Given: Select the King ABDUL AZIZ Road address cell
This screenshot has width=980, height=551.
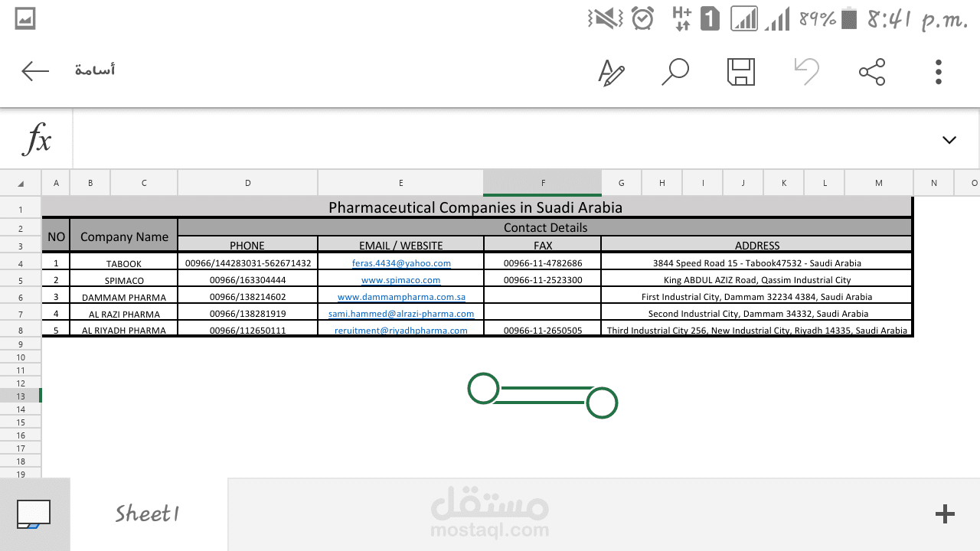Looking at the screenshot, I should click(757, 280).
